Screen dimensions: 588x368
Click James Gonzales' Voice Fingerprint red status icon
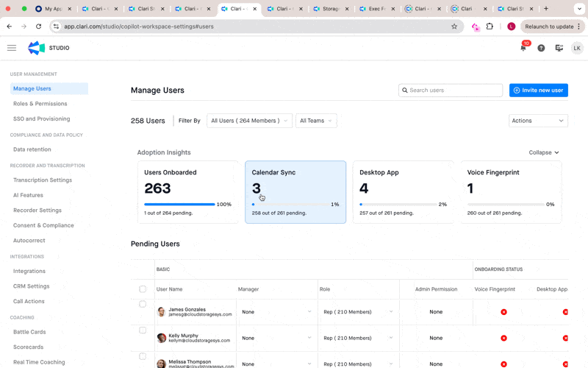pyautogui.click(x=503, y=311)
